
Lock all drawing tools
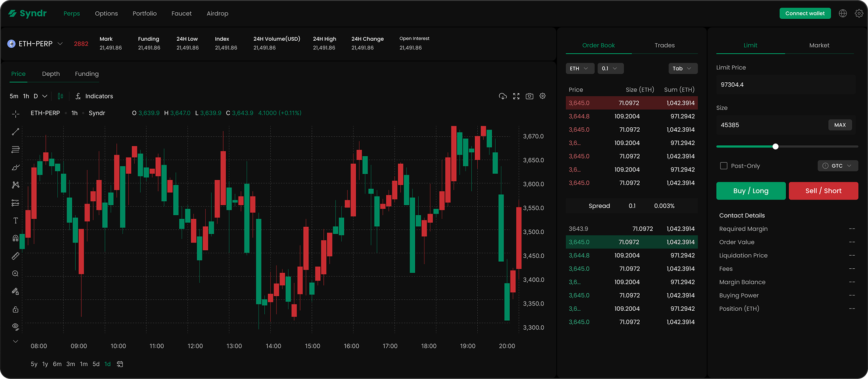(15, 309)
